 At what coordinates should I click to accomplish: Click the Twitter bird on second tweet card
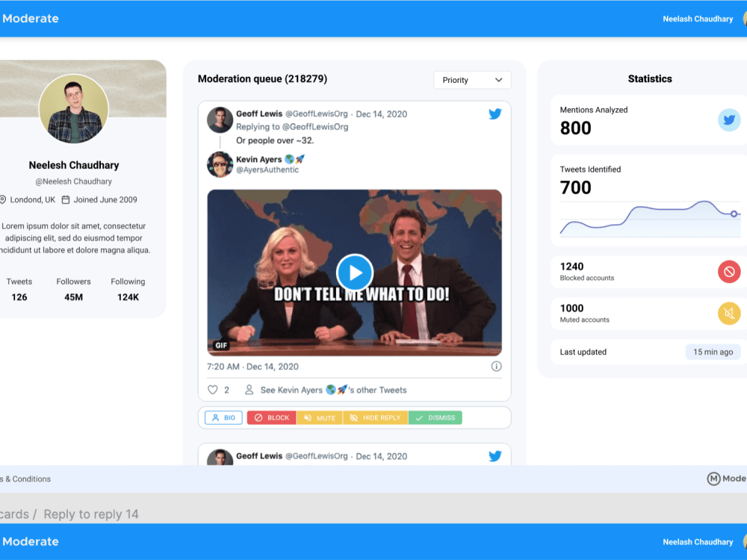click(495, 455)
